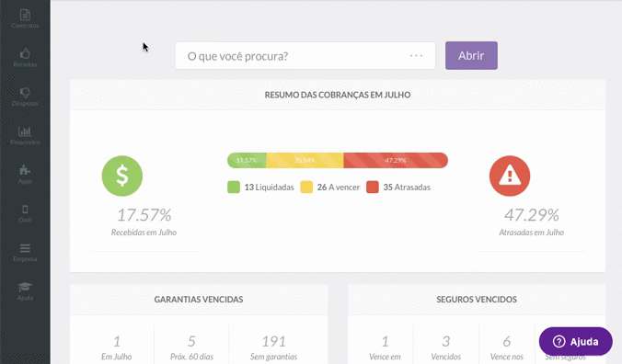622x364 pixels.
Task: Click the red warning triangle circle
Action: tap(510, 176)
